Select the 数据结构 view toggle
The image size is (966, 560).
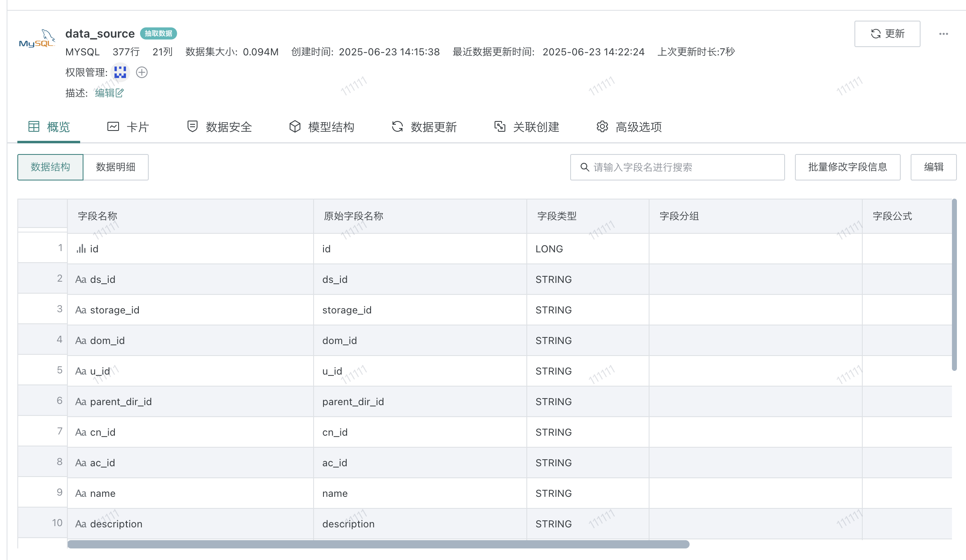(x=50, y=167)
